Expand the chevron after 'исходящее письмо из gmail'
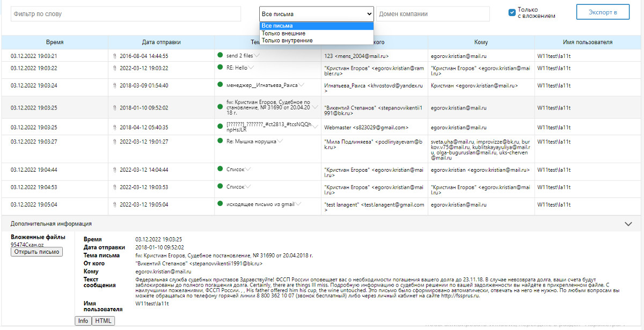Viewport: 644px width, 330px height. [x=298, y=203]
